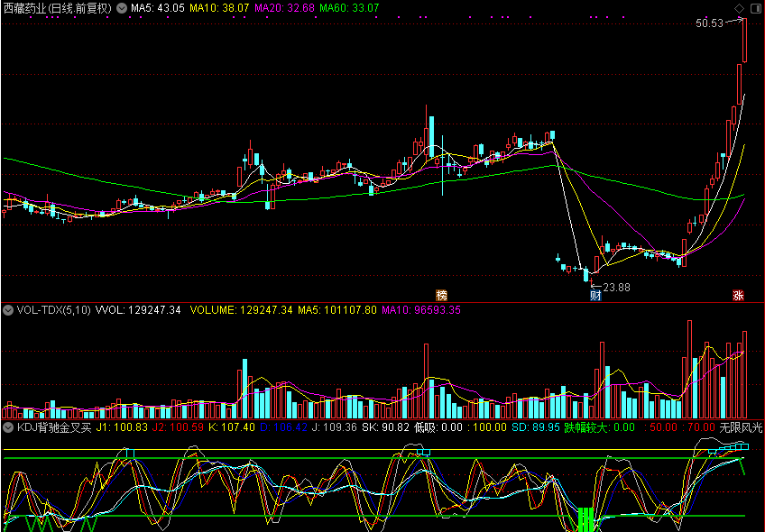Click the 榜 marker icon below the chart
765x532 pixels.
click(x=441, y=295)
